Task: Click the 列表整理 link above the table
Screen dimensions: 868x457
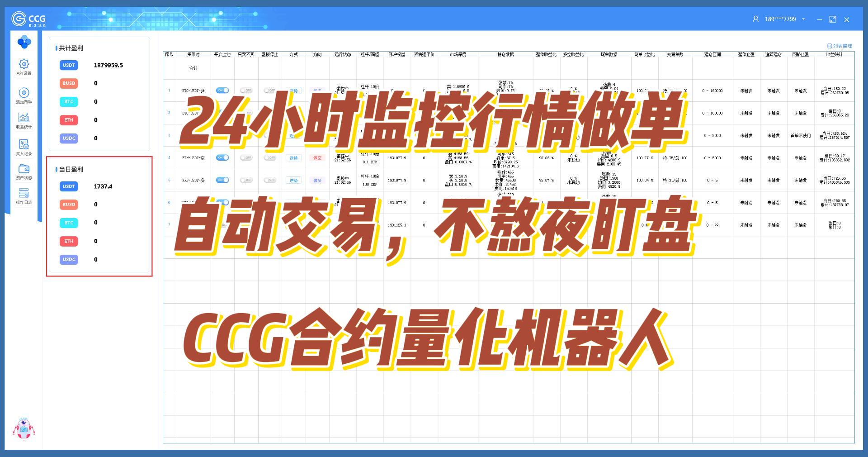Action: (840, 46)
